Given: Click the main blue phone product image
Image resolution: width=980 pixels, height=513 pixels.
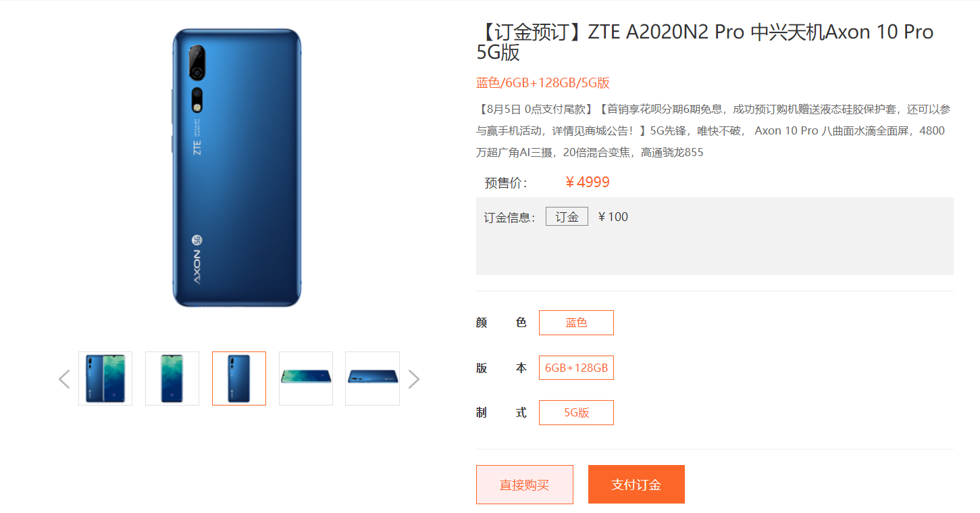Looking at the screenshot, I should click(236, 168).
